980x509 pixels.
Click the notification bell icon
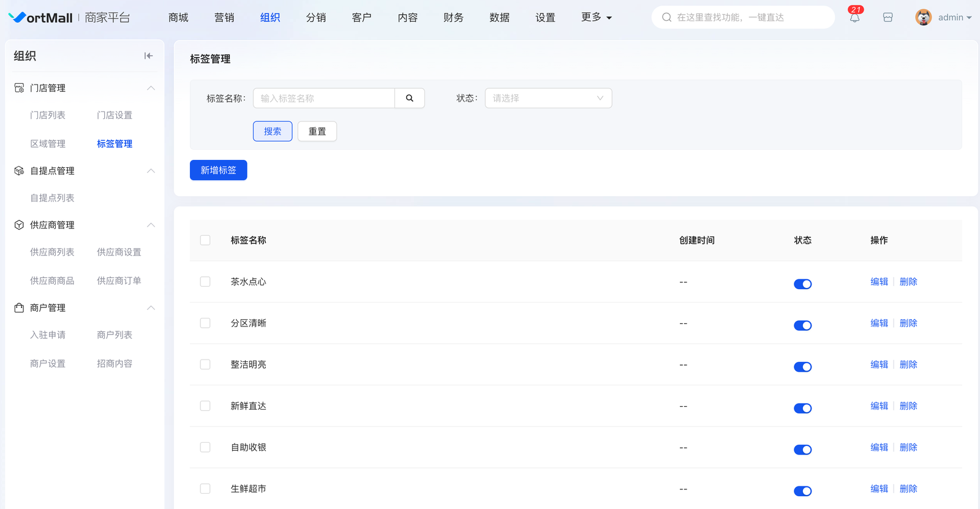[x=854, y=18]
